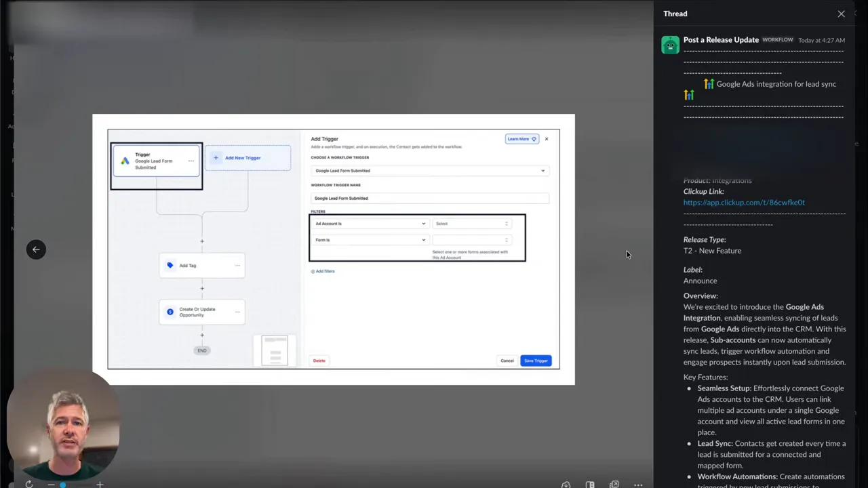Zoom out with the minus icon
868x488 pixels.
coord(51,484)
